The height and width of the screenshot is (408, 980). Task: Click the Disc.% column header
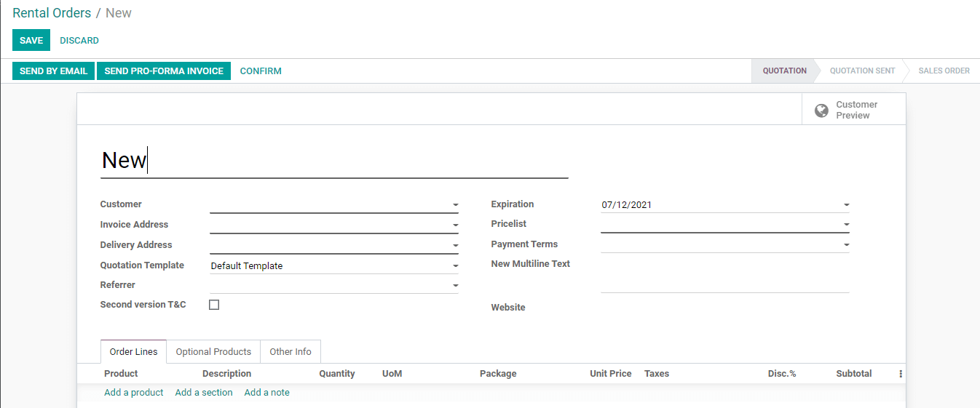[x=782, y=374]
